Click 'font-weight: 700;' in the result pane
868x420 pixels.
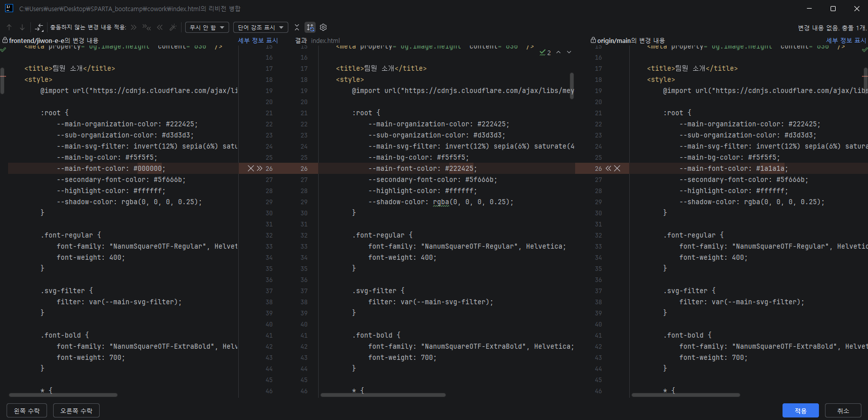[403, 357]
